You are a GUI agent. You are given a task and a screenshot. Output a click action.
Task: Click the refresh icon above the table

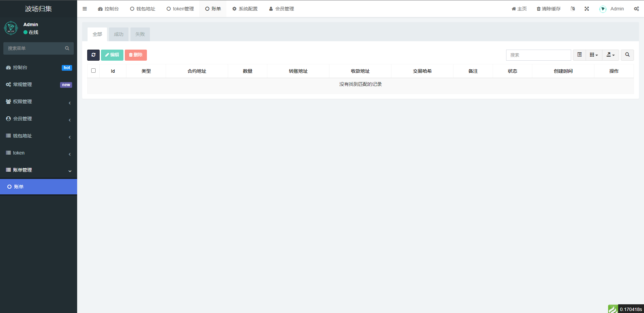click(x=93, y=55)
